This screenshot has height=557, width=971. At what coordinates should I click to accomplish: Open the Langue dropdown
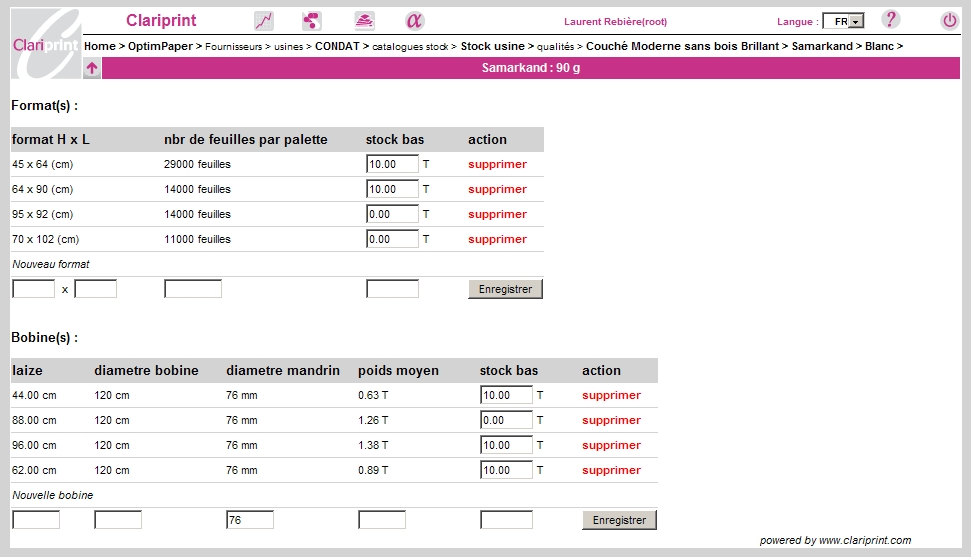(x=842, y=21)
